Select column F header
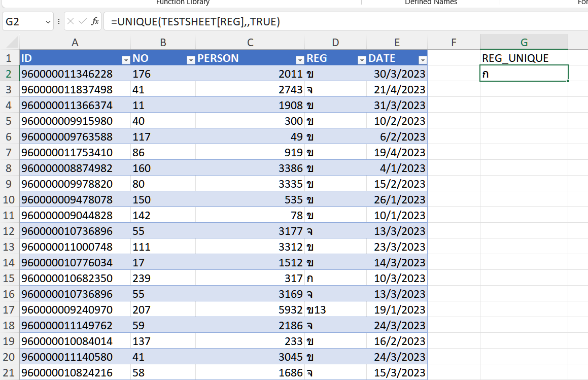 click(454, 43)
